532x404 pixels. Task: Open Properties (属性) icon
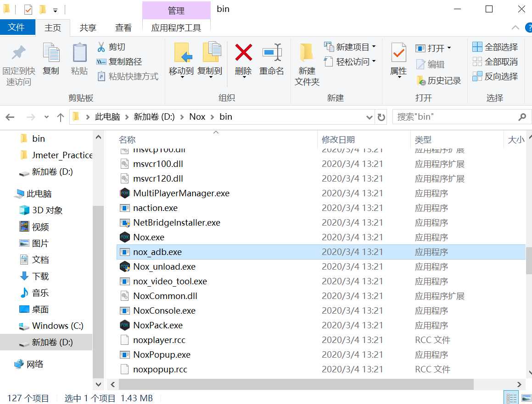(399, 52)
